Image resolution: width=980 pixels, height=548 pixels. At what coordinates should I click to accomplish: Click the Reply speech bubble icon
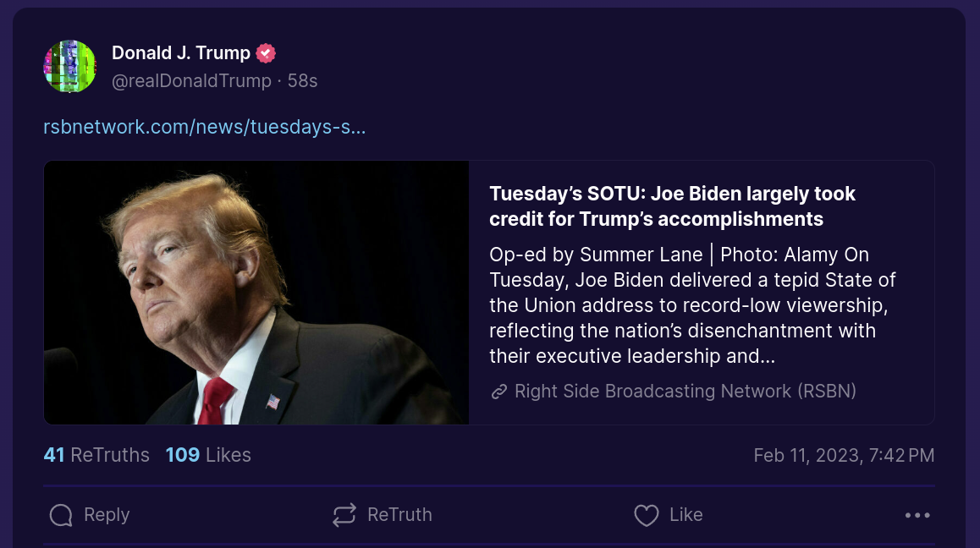61,515
